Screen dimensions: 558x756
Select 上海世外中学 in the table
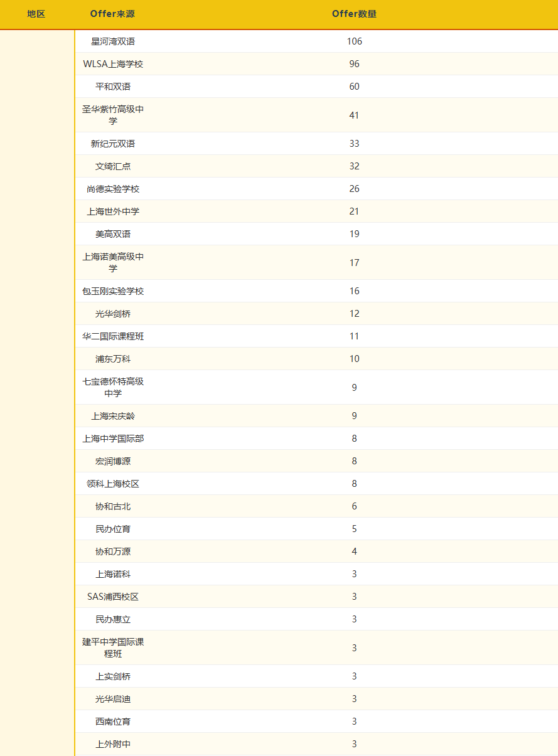[113, 211]
